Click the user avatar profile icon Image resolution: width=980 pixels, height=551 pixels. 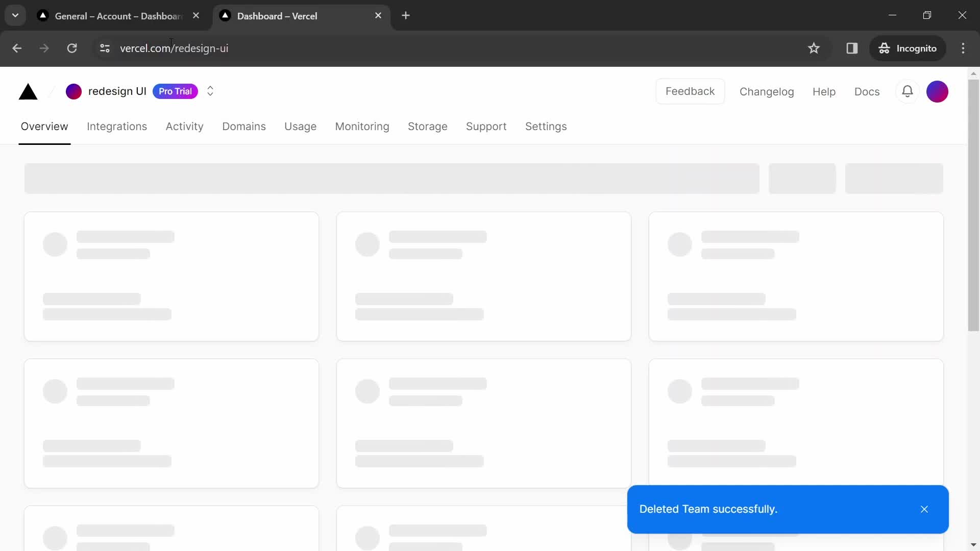pos(938,91)
